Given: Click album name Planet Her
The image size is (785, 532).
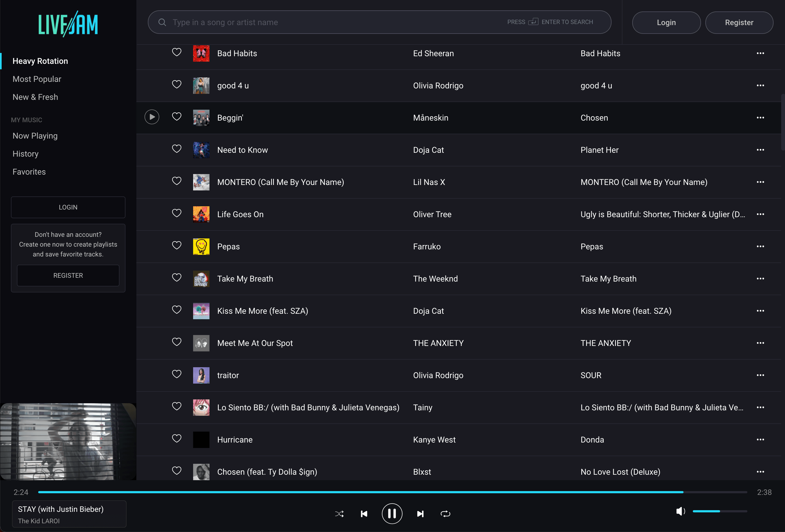Looking at the screenshot, I should coord(599,150).
